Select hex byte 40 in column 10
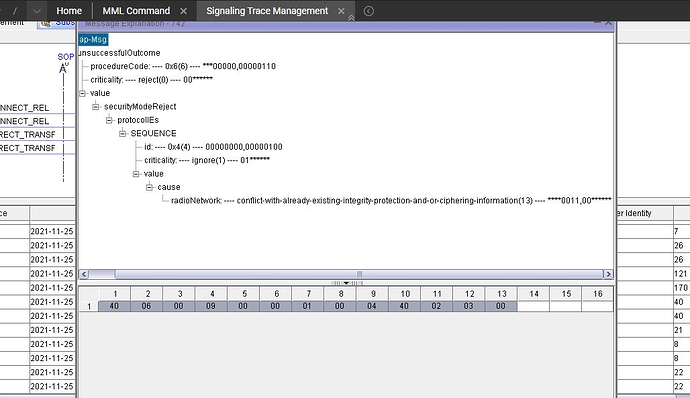The height and width of the screenshot is (398, 690). click(404, 306)
